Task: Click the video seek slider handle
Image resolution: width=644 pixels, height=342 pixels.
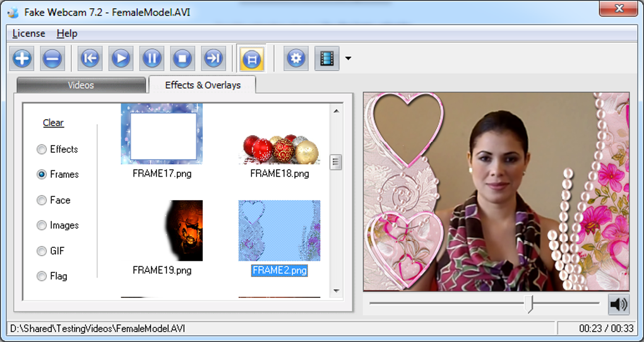Action: click(530, 304)
